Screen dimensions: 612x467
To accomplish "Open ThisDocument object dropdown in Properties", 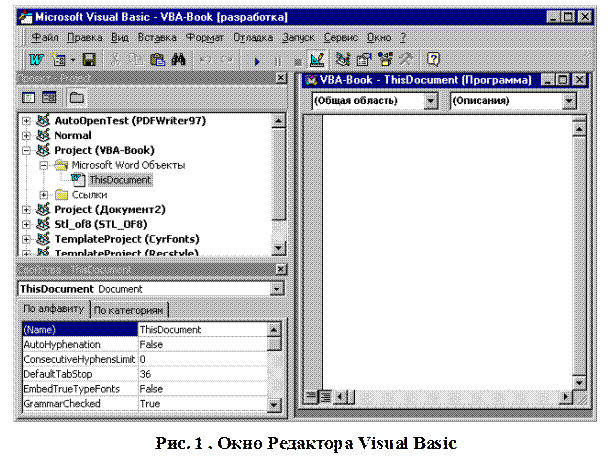I will point(276,289).
